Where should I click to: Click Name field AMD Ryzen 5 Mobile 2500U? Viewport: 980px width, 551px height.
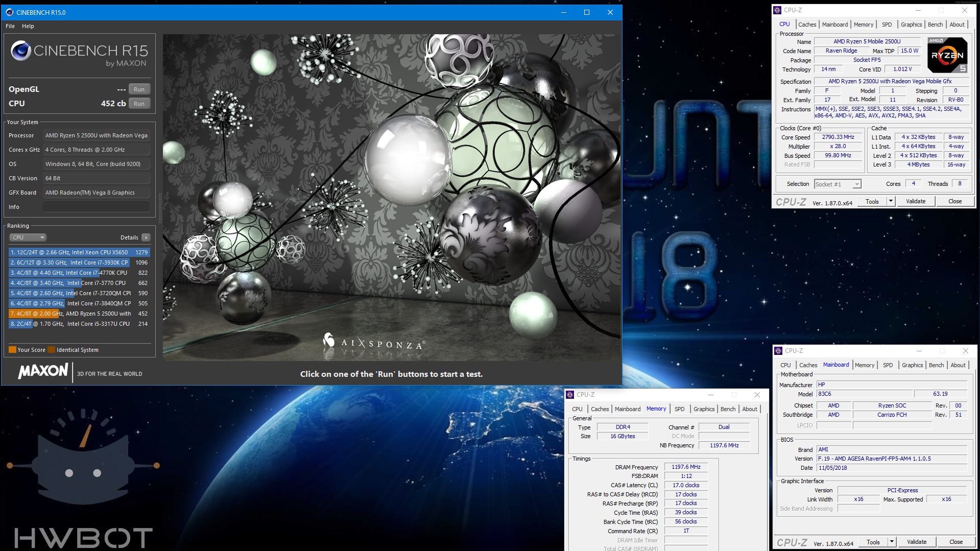[867, 41]
